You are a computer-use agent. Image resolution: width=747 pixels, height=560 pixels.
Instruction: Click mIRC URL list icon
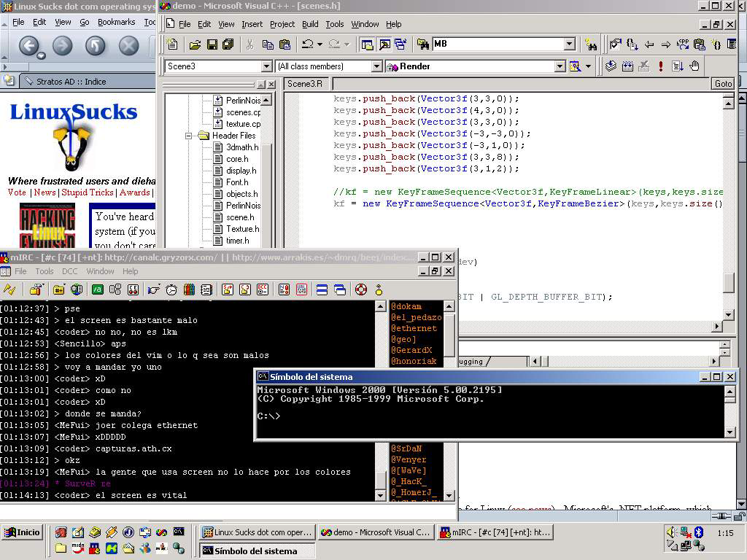pos(301,289)
